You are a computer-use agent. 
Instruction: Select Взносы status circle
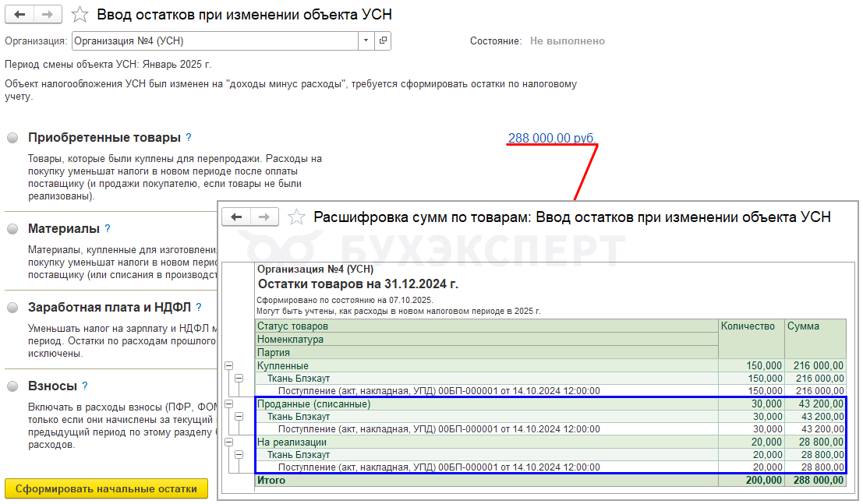(x=12, y=386)
